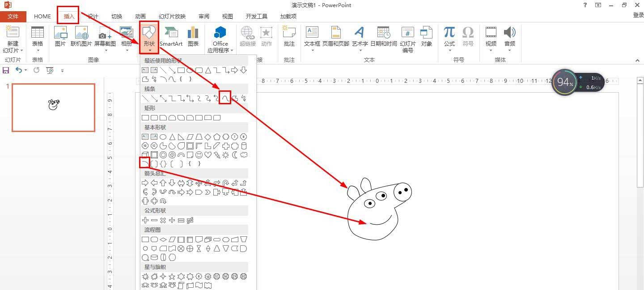This screenshot has height=290, width=644.
Task: Collapse the ribbon with the chevron
Action: tap(638, 60)
